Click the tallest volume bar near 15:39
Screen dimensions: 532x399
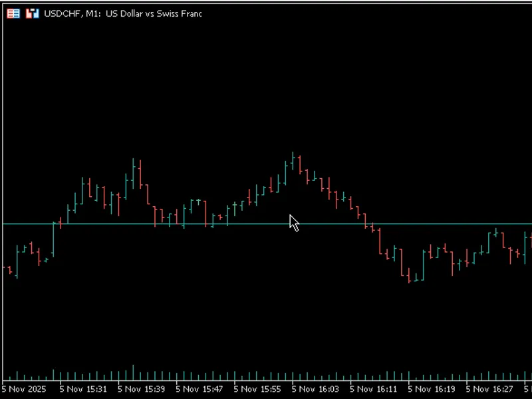pos(133,373)
